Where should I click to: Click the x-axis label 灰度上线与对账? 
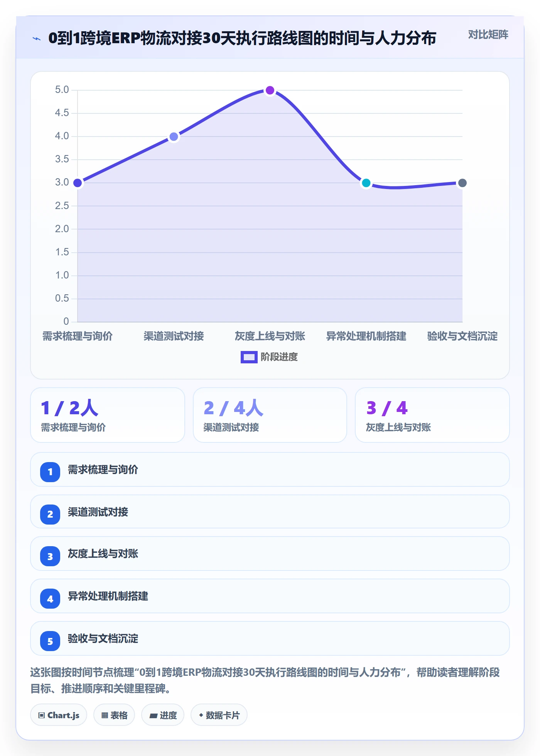pos(270,336)
